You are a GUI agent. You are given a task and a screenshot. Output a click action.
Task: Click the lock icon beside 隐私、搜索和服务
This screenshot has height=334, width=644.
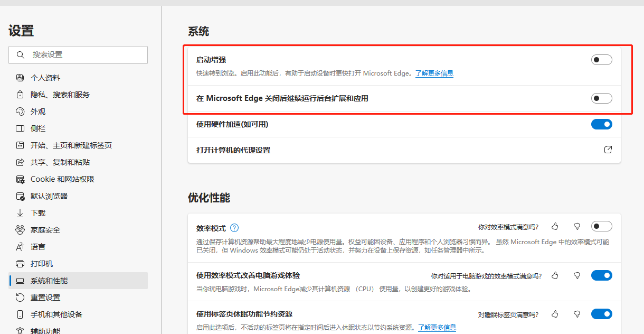click(x=20, y=95)
